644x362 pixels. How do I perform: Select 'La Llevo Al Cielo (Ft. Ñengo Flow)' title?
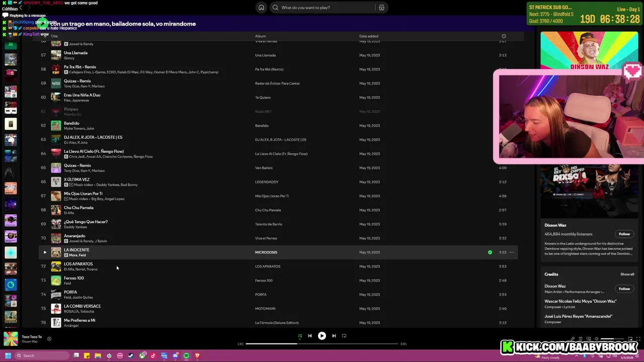[94, 151]
